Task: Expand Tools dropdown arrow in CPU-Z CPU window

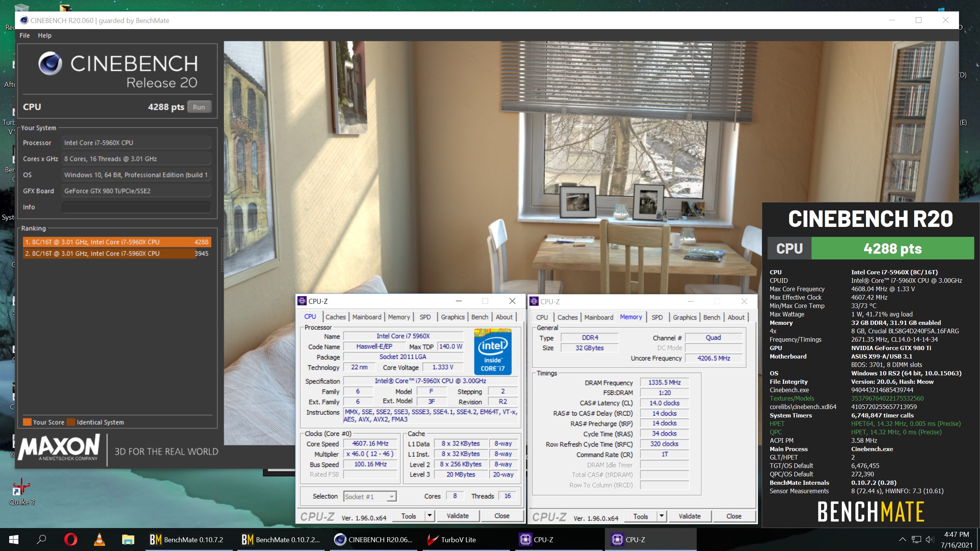Action: [430, 516]
